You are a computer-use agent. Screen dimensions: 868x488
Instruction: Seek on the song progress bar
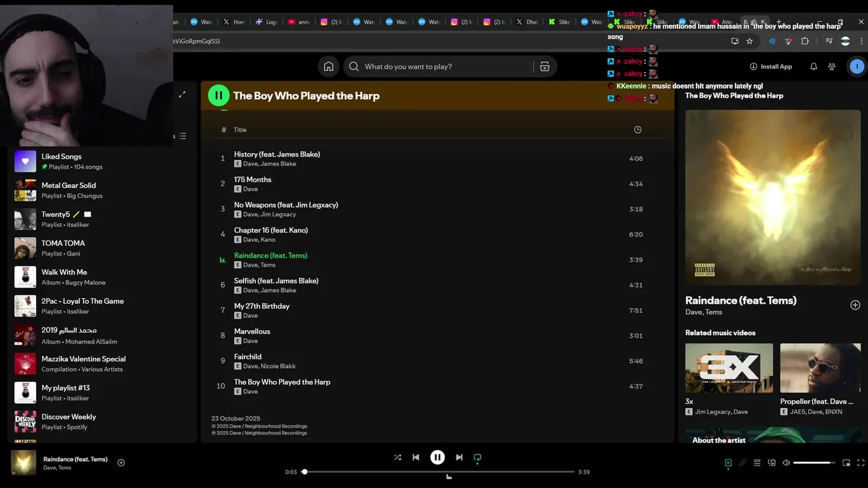click(439, 472)
